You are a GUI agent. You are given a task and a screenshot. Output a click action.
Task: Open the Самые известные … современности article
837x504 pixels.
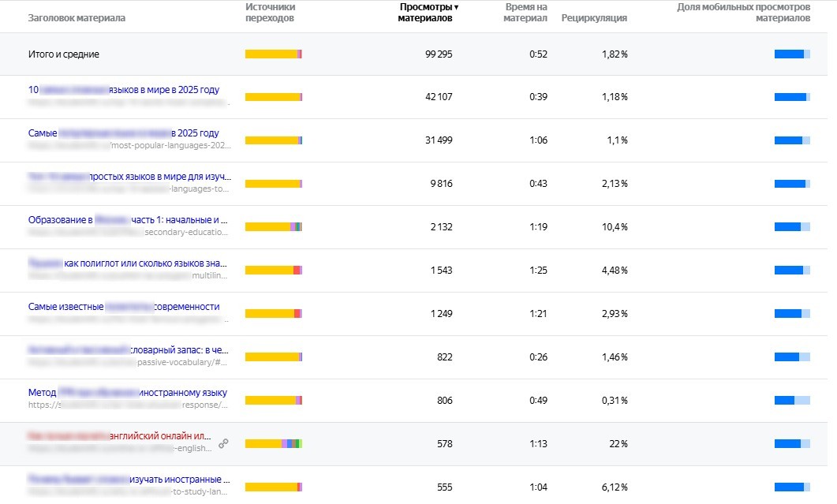pos(124,307)
